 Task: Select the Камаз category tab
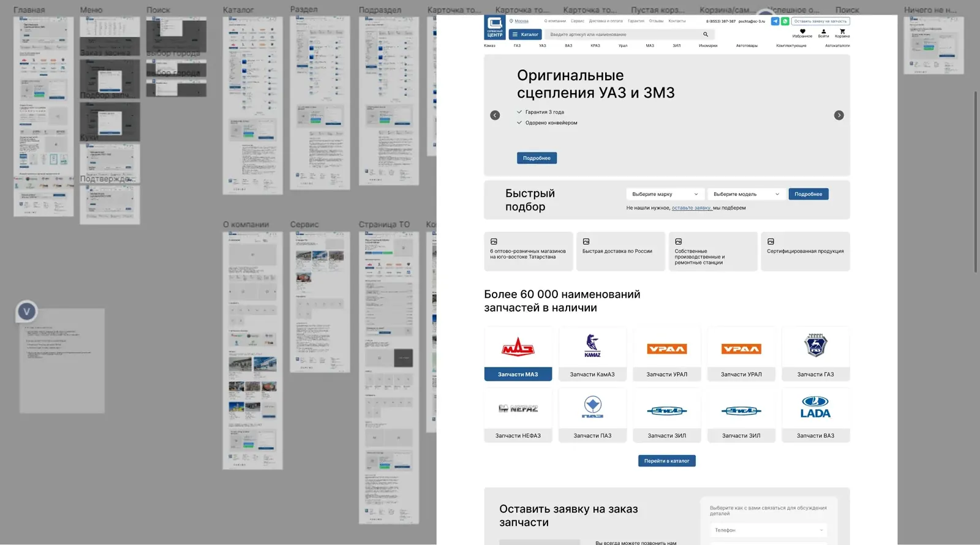coord(489,45)
